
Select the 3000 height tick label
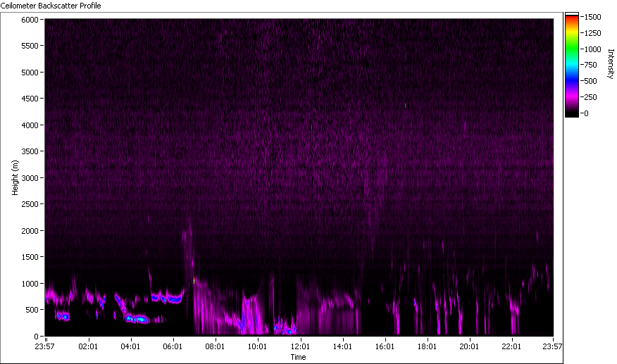[x=30, y=178]
